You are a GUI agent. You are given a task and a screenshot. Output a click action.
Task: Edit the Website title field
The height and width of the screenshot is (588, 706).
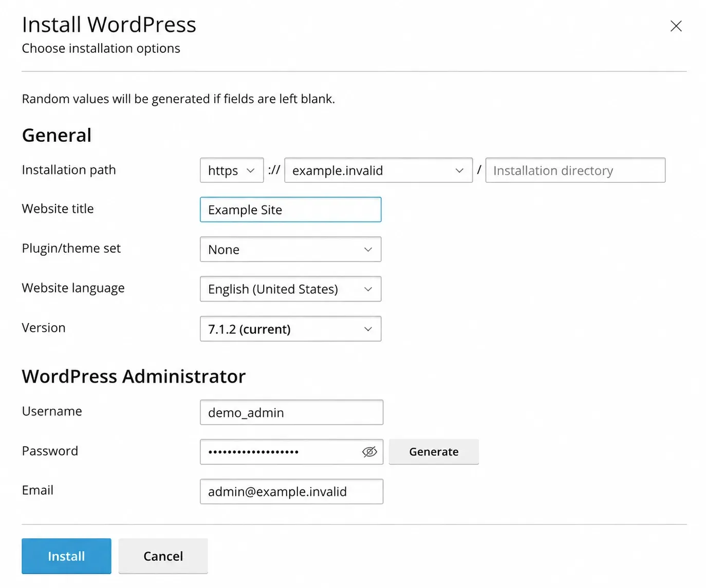point(291,210)
